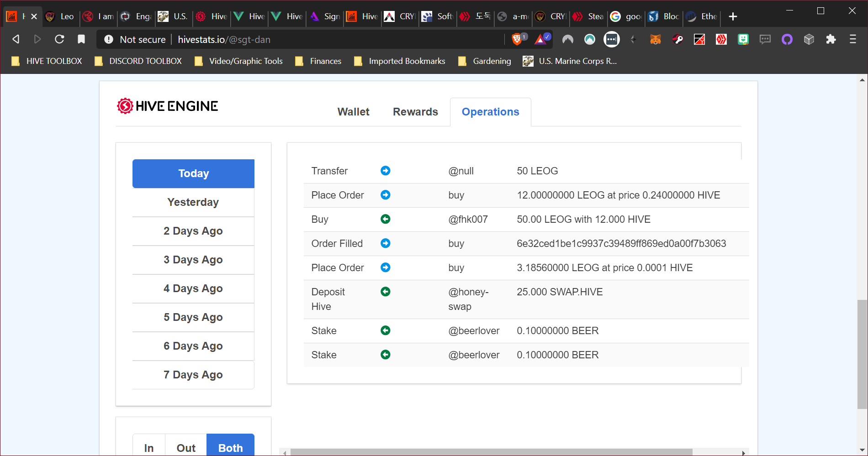This screenshot has width=868, height=456.
Task: Click the @fhk007 account text
Action: click(x=468, y=219)
